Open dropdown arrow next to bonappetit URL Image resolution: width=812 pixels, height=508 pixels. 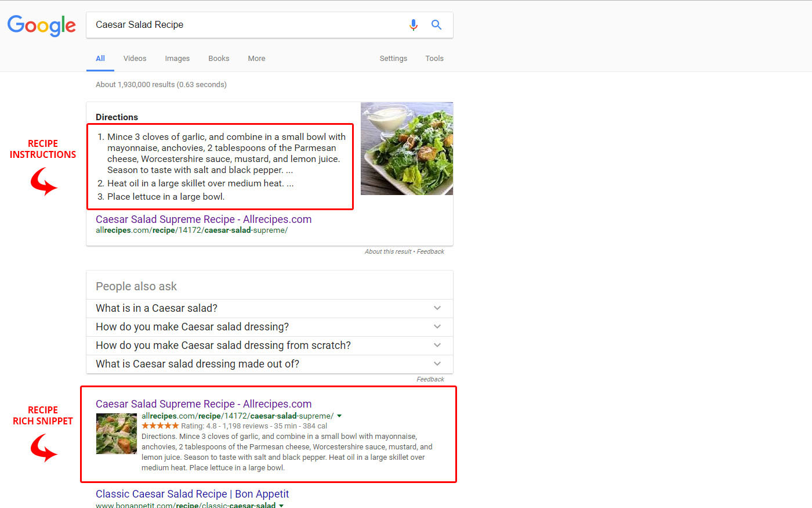281,506
